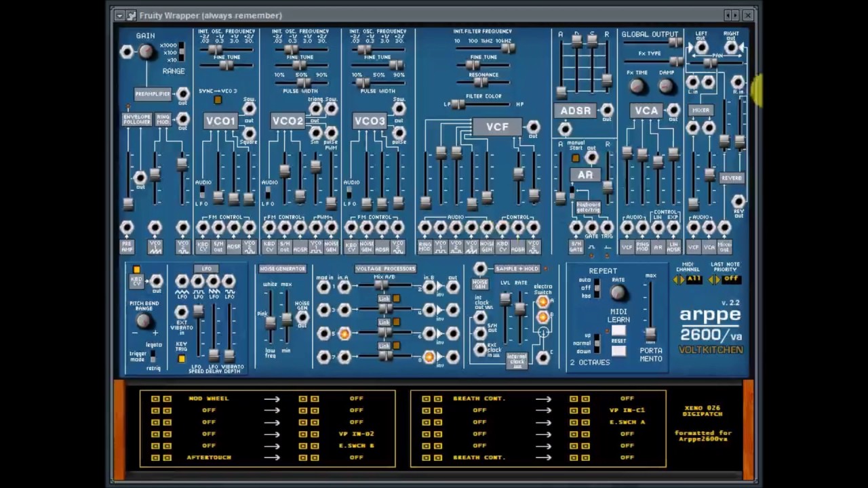
Task: Click the ADSR out jack
Action: (607, 110)
